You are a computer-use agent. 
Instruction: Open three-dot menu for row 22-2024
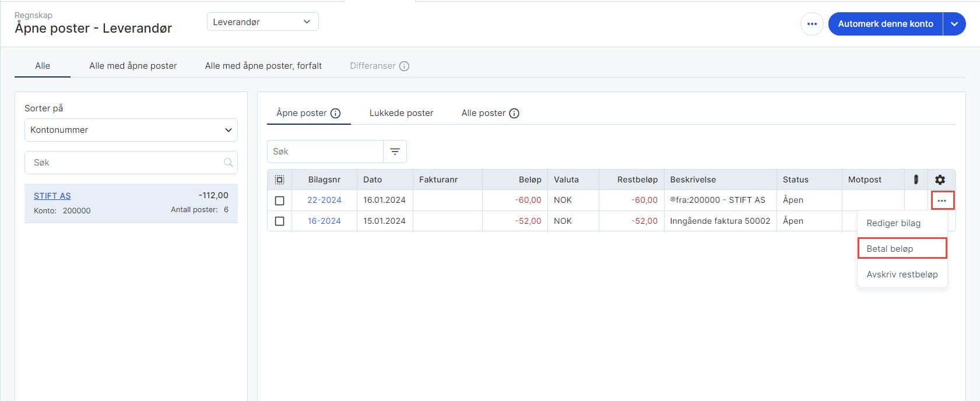coord(942,200)
